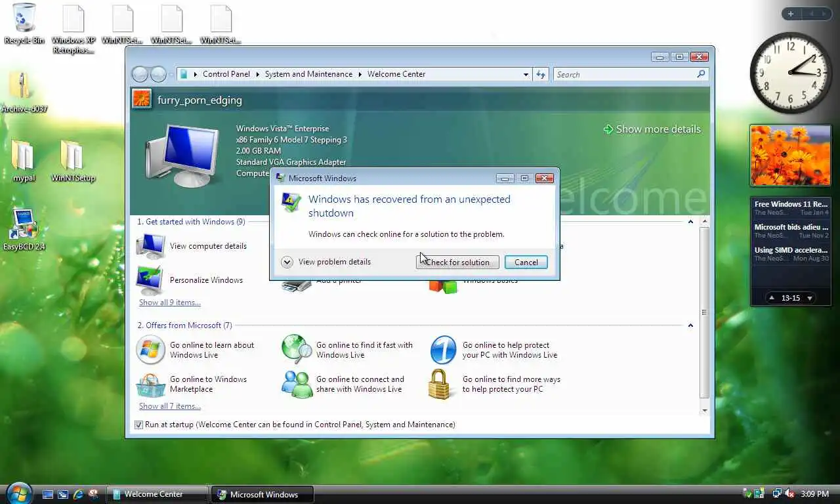Click feed gadget previous headlines up arrow

click(x=772, y=298)
